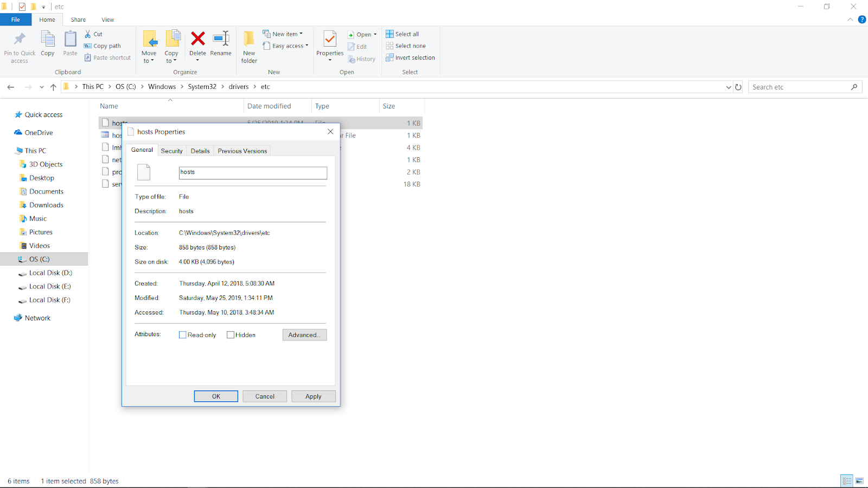Toggle the Read-only attribute checkbox
The height and width of the screenshot is (488, 868).
point(183,335)
